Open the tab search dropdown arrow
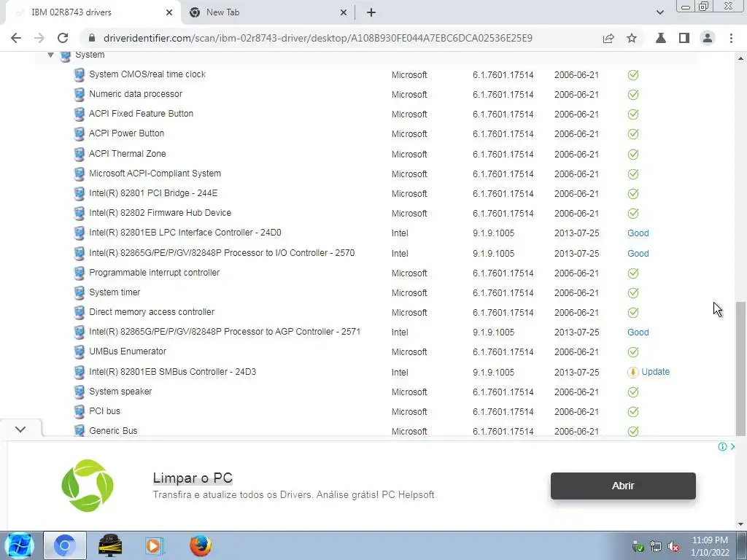This screenshot has width=747, height=560. [x=659, y=12]
